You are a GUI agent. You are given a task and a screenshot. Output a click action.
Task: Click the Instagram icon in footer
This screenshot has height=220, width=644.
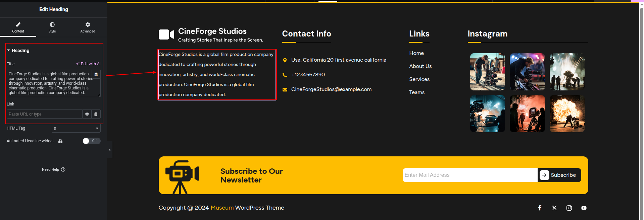click(x=569, y=208)
